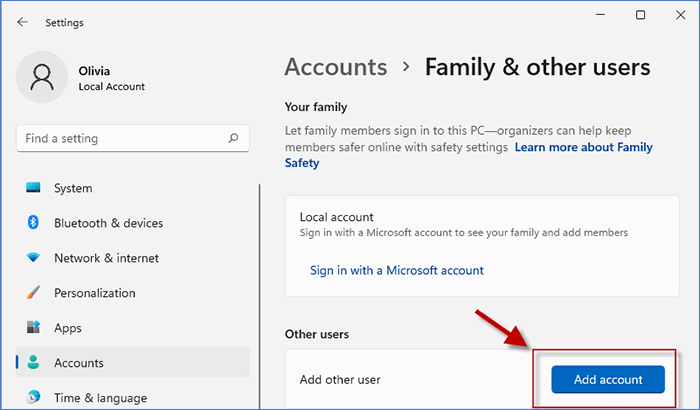
Task: Open Learn more about Family Safety link
Action: click(x=582, y=148)
